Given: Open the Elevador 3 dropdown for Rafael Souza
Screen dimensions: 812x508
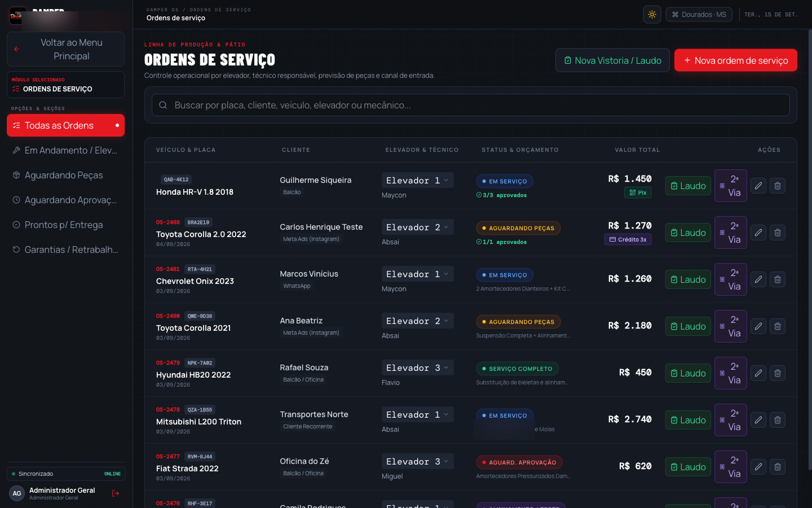Looking at the screenshot, I should [417, 367].
